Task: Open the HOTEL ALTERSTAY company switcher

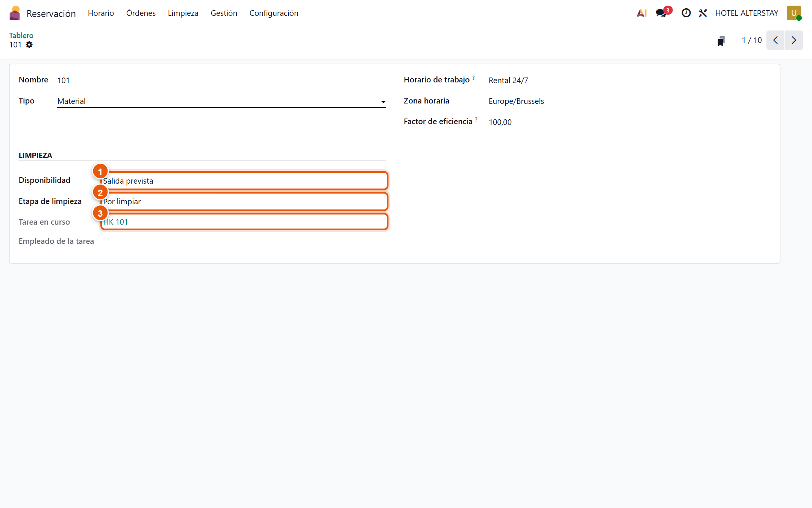Action: 747,13
